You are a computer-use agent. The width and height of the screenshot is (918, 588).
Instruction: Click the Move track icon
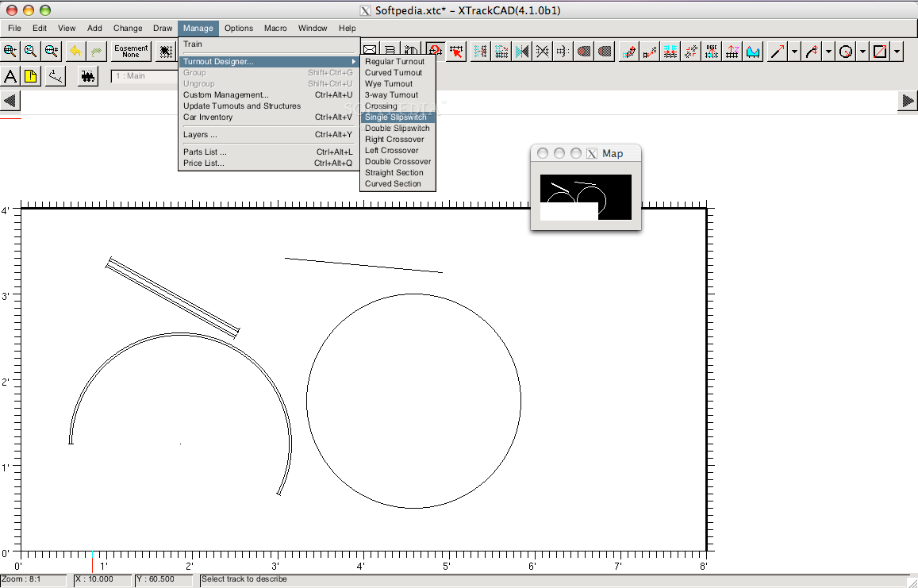pyautogui.click(x=480, y=52)
